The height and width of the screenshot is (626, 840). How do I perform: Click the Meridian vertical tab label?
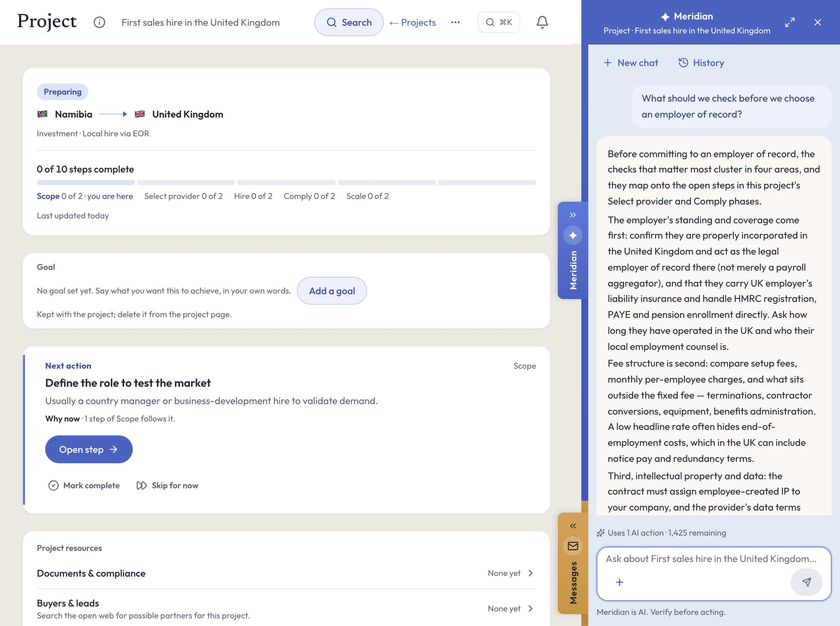[573, 270]
